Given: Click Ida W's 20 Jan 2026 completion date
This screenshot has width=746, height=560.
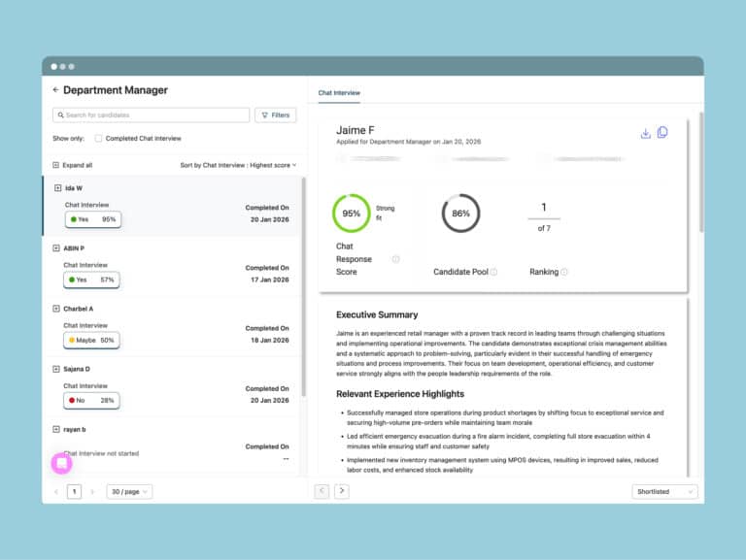Looking at the screenshot, I should [270, 219].
